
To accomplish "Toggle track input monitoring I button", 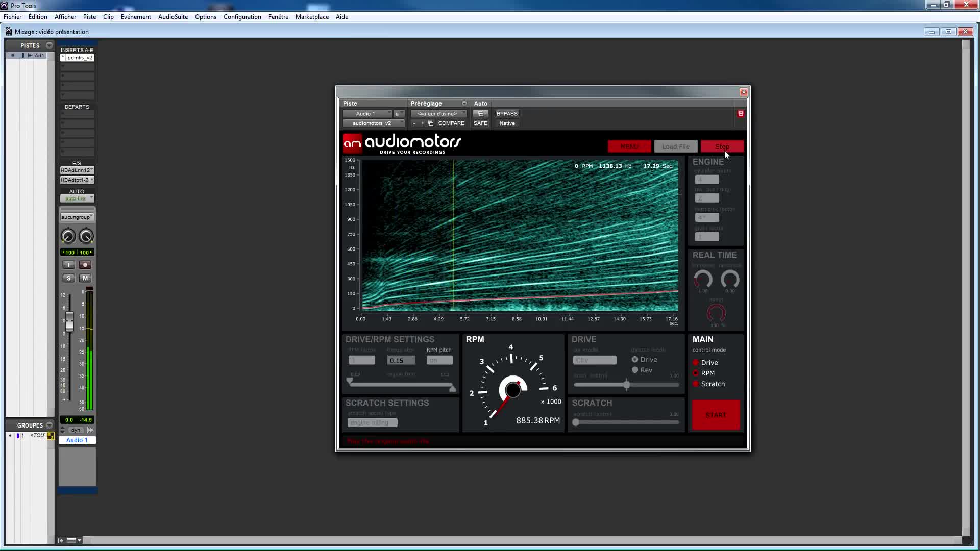I will (x=68, y=265).
